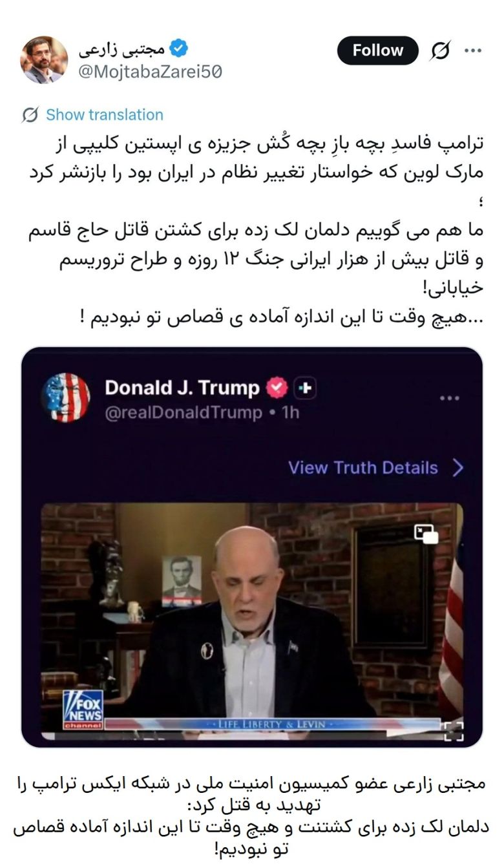The image size is (504, 864).
Task: Click Trump's red verified checkmark badge
Action: tap(278, 388)
